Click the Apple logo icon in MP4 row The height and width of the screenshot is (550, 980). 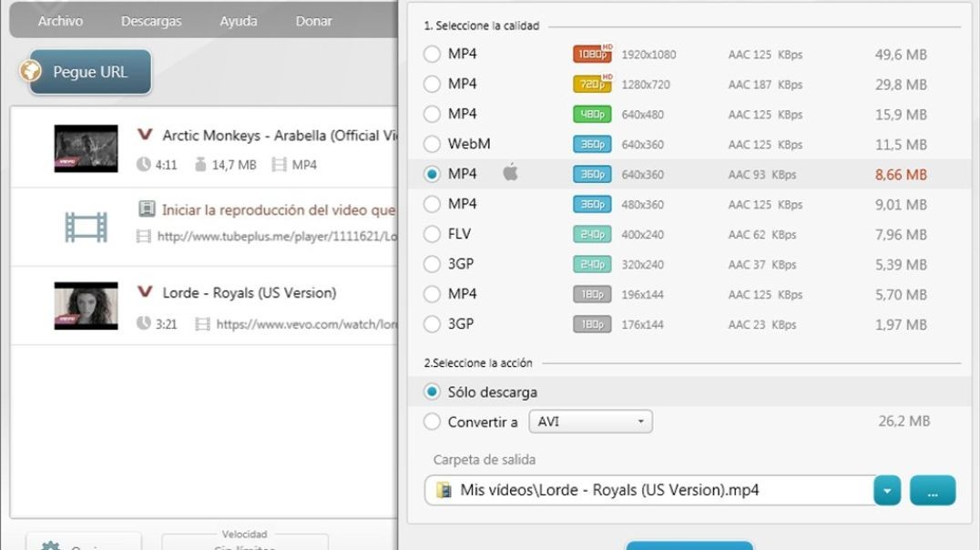[x=511, y=172]
